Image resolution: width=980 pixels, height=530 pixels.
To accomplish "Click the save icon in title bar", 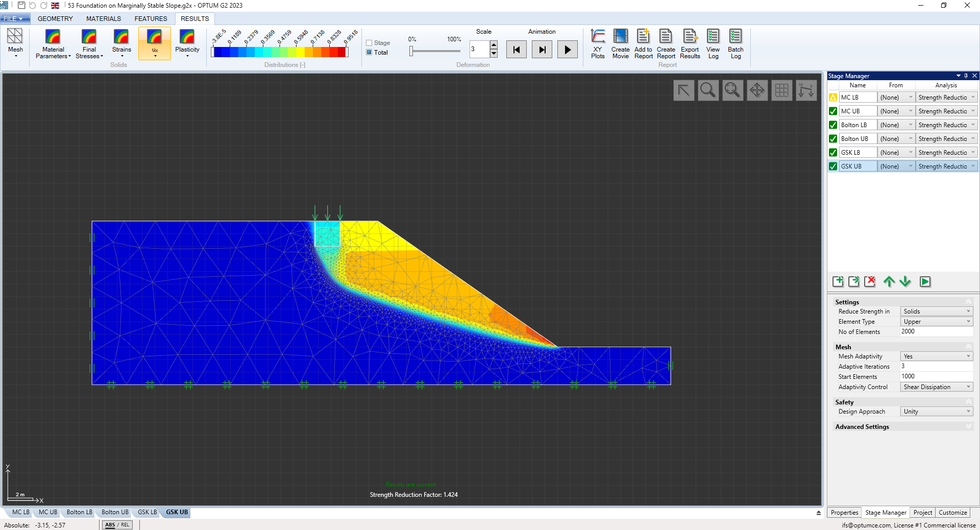I will [x=21, y=5].
